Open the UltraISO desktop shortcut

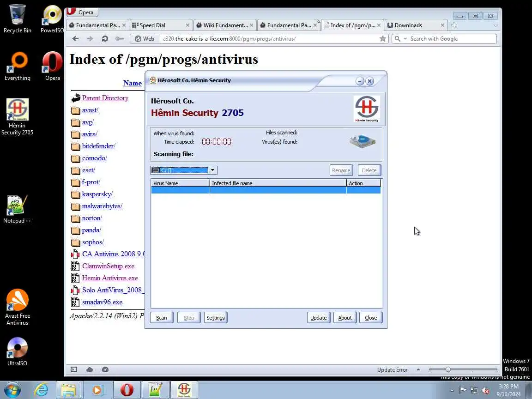pyautogui.click(x=17, y=352)
